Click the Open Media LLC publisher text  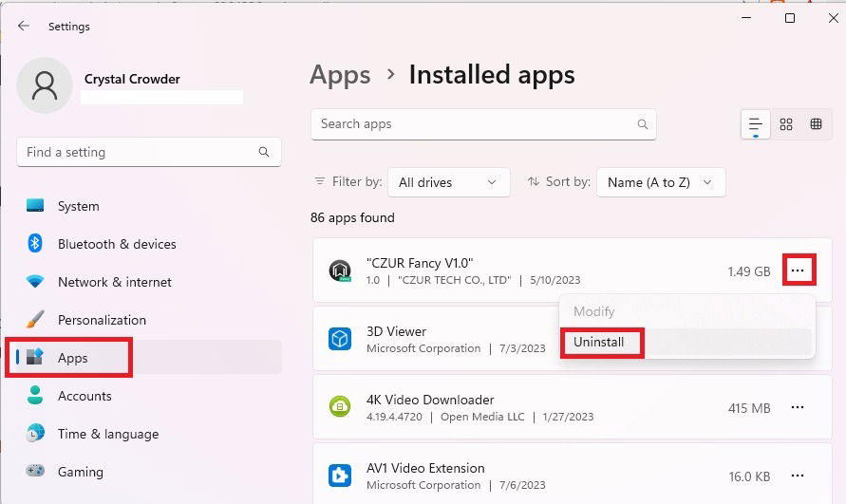point(482,417)
